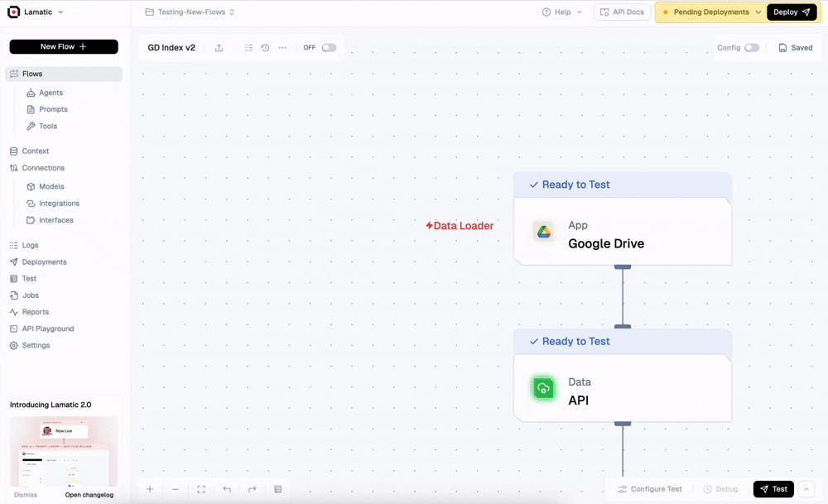Image resolution: width=828 pixels, height=504 pixels.
Task: Click the redo arrow in canvas controls
Action: [252, 489]
